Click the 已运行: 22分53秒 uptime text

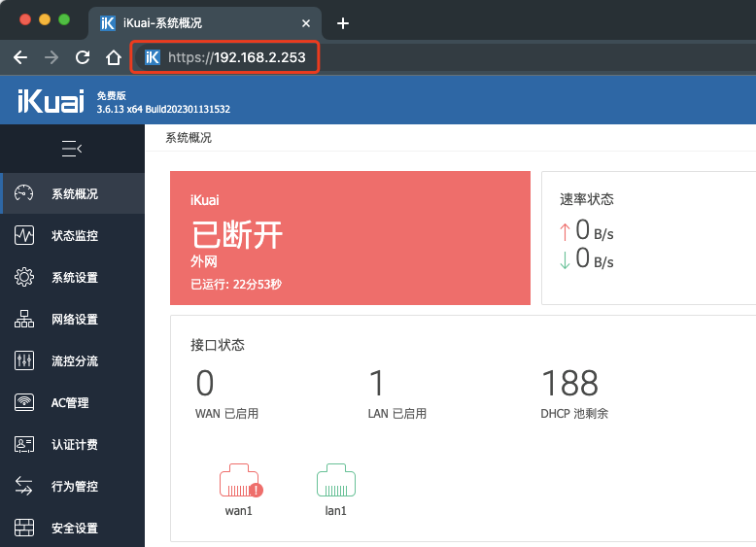coord(236,285)
